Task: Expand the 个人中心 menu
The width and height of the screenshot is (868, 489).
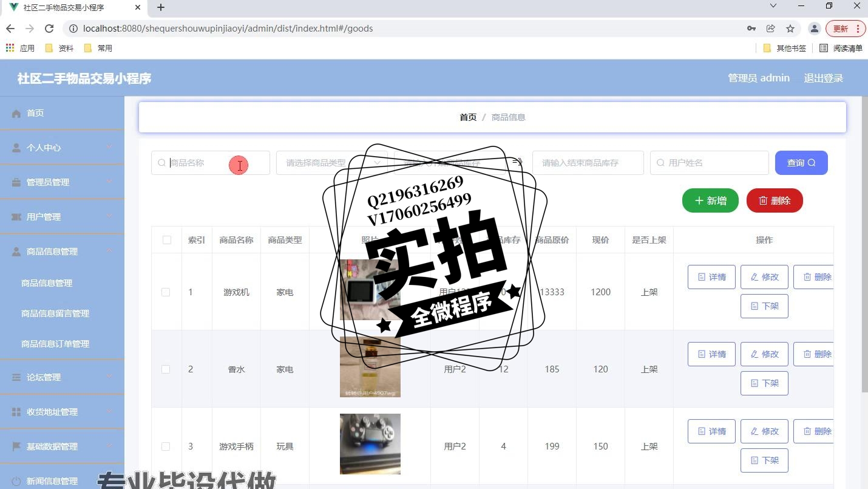Action: pyautogui.click(x=62, y=148)
